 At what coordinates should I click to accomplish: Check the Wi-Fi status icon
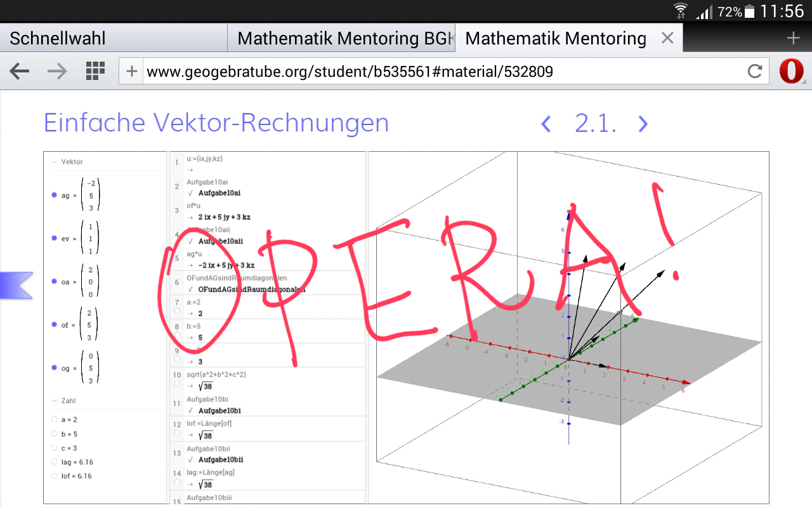point(681,11)
